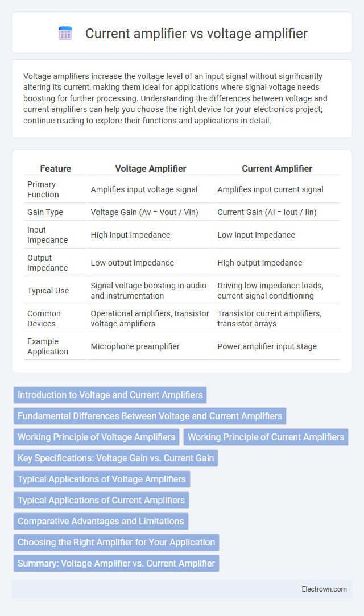Open Introduction to Voltage and Current Amplifiers
Viewport: 364px width, 616px height.
coord(110,395)
